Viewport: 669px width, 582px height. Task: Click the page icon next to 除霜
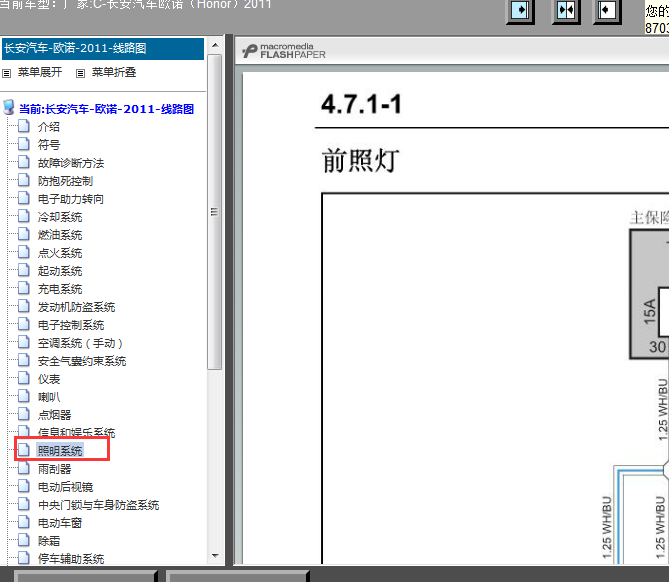point(24,540)
